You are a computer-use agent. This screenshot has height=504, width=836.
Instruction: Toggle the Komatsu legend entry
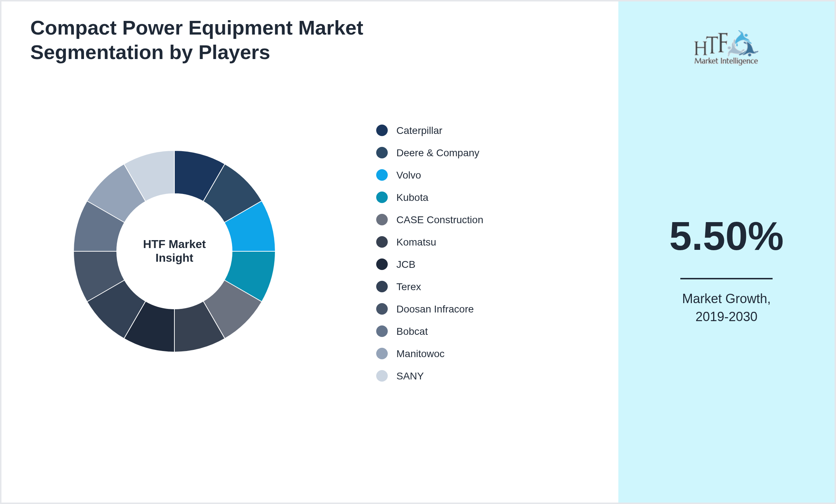[416, 242]
